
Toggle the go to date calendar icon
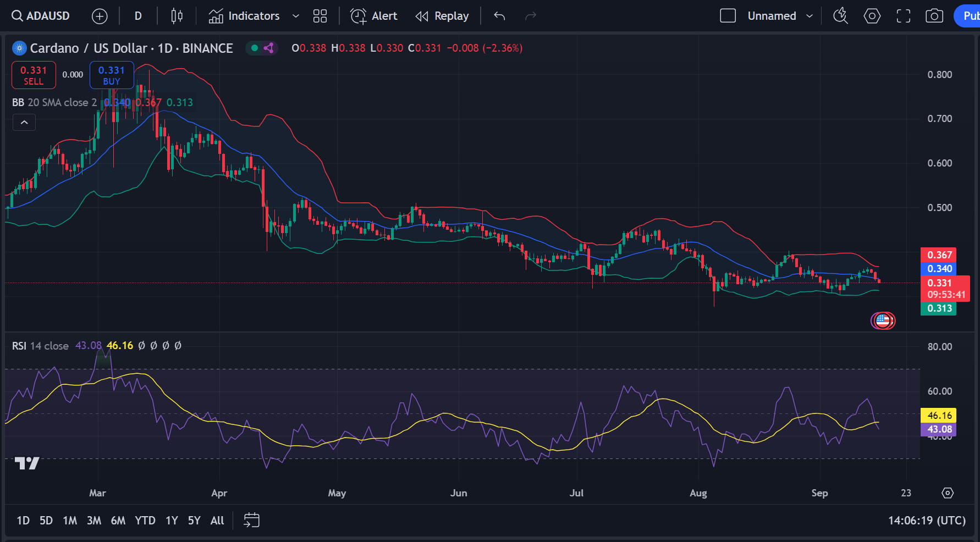[x=251, y=520]
